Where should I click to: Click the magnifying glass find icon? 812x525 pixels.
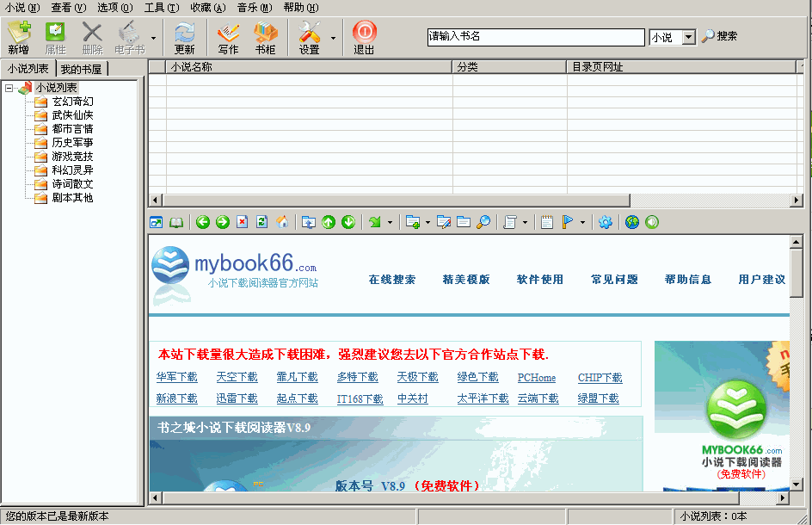(483, 222)
